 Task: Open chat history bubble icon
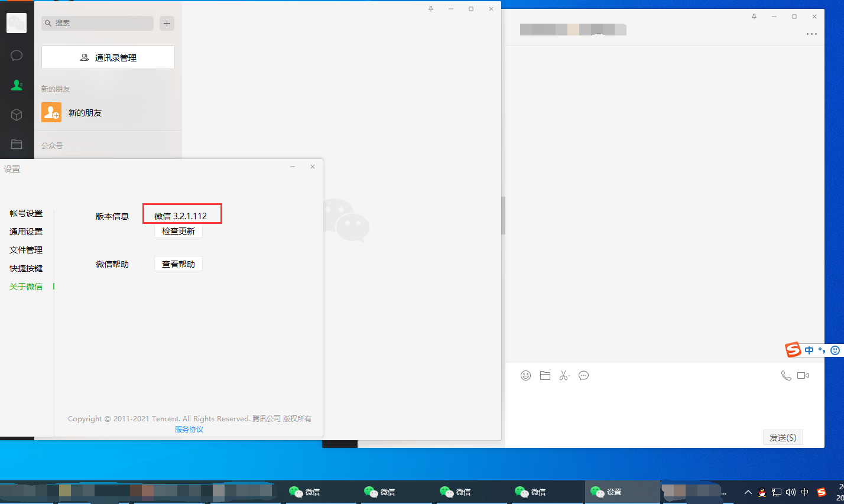[583, 375]
